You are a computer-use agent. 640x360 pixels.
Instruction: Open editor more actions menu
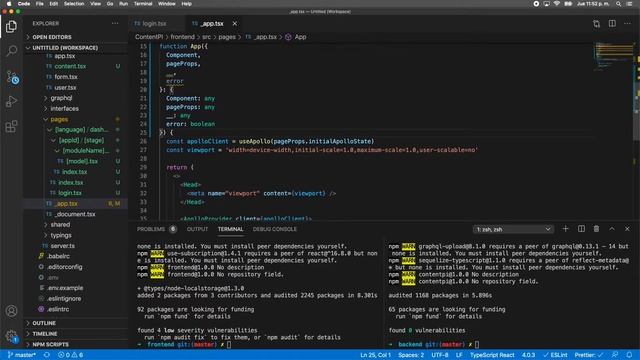(627, 24)
